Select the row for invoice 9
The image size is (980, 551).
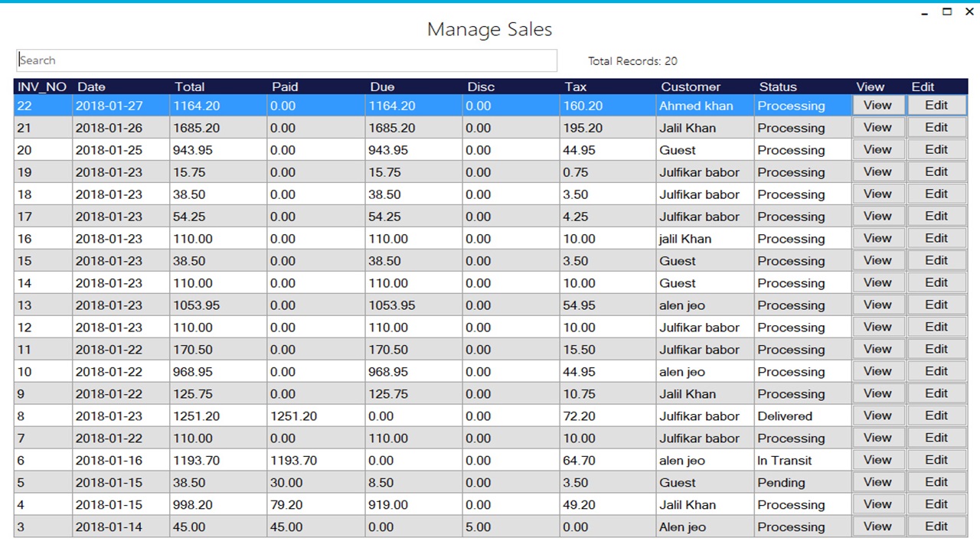(383, 393)
